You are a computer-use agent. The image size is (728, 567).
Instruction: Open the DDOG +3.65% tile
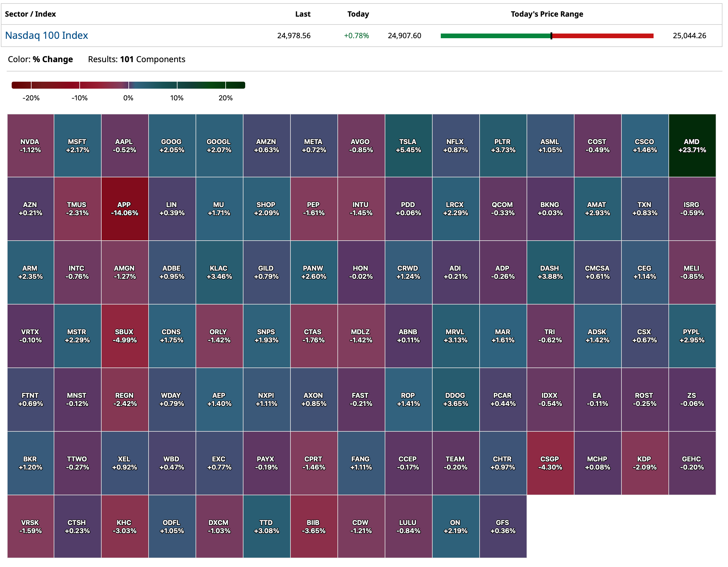[x=455, y=399]
